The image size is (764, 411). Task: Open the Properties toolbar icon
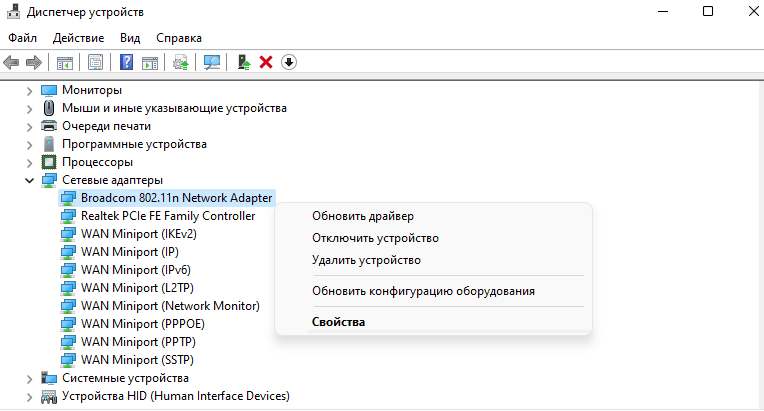96,62
